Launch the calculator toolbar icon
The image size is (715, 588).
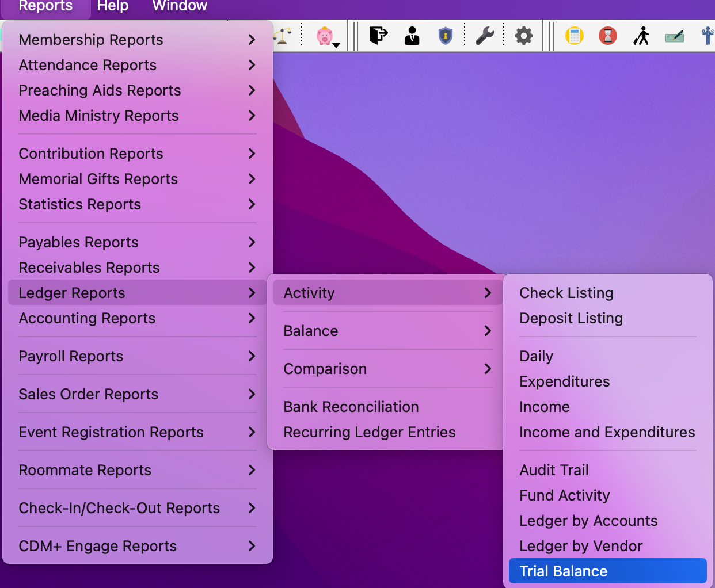click(x=574, y=35)
